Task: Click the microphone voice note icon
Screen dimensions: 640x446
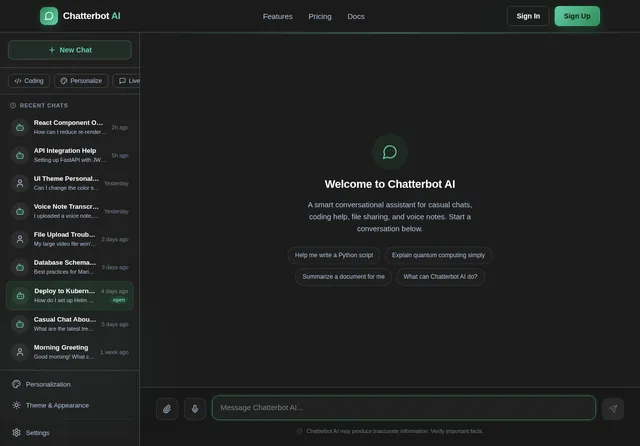Action: click(x=195, y=408)
